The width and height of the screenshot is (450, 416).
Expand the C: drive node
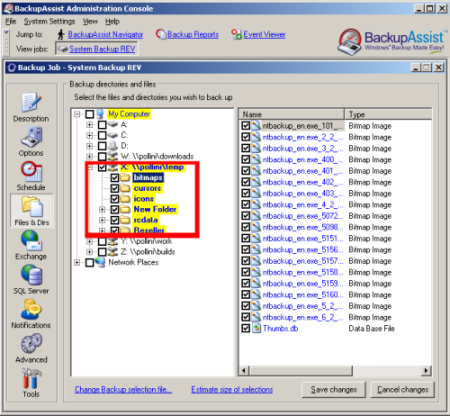[x=89, y=135]
